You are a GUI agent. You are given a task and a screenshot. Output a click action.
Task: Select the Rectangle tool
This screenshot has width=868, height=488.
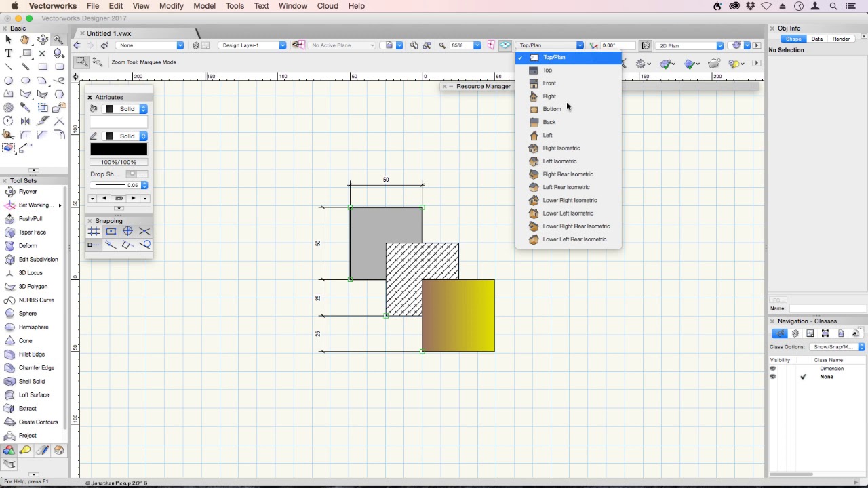42,66
